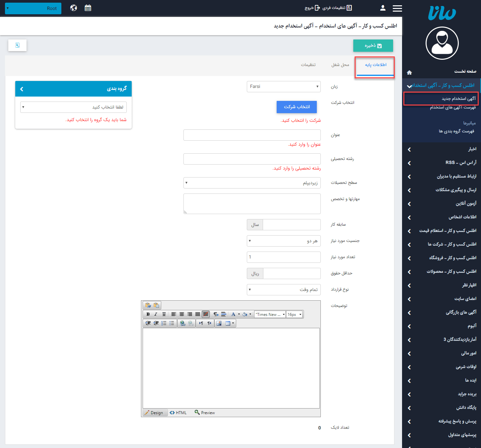Screen dimensions: 481x448
Task: Toggle Italic formatting in the editor
Action: coord(155,314)
